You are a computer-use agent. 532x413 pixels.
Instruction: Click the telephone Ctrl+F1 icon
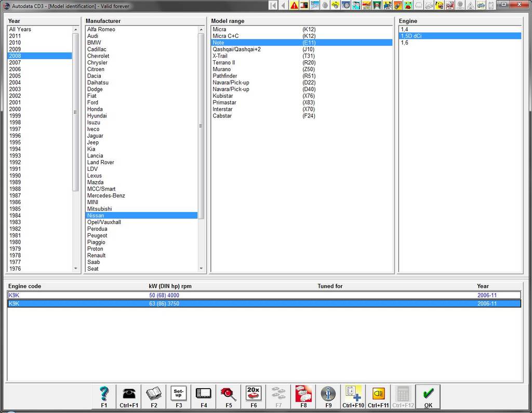click(x=129, y=397)
